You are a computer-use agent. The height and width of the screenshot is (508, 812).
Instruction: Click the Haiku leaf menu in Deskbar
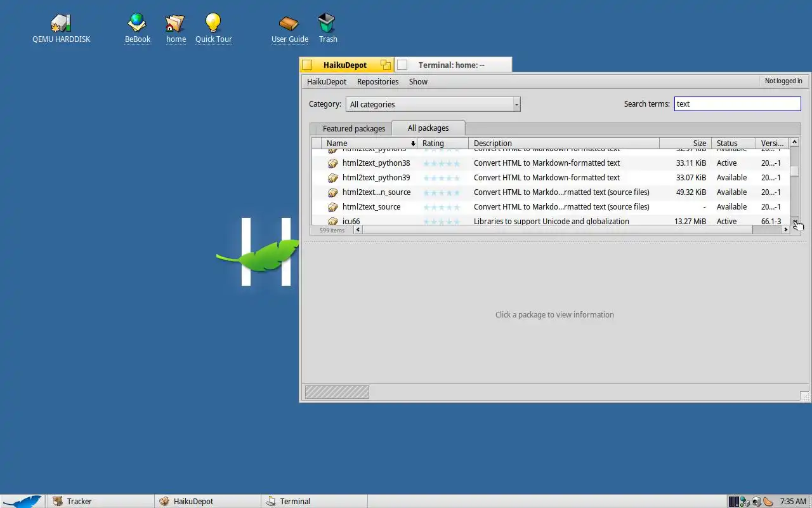click(x=22, y=501)
